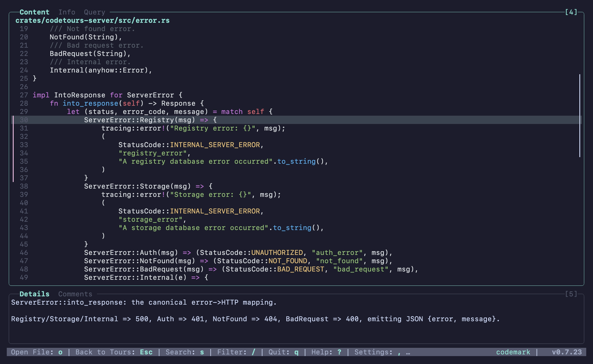Image resolution: width=593 pixels, height=364 pixels.
Task: Click NOT_FOUND constant on line 47
Action: coord(287,261)
